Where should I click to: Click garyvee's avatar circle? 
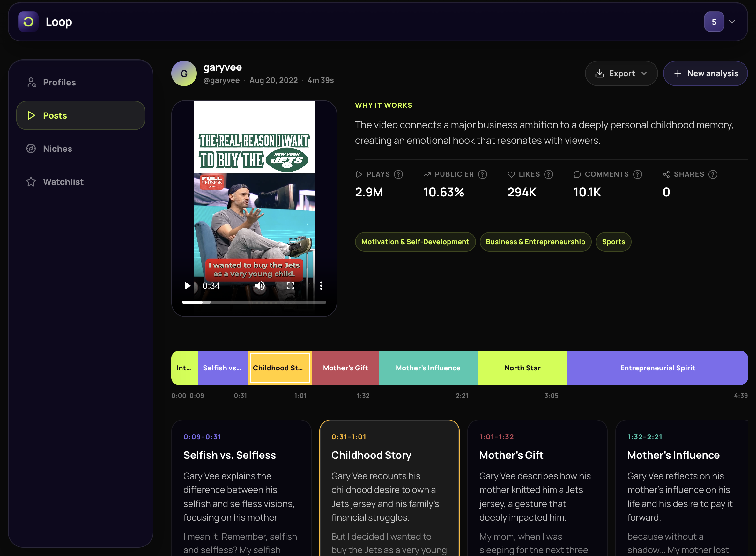[x=184, y=73]
